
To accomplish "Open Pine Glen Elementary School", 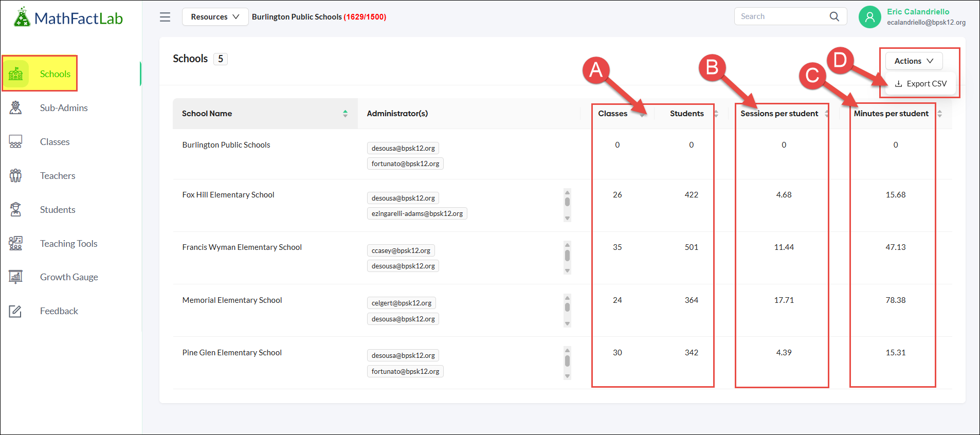I will coord(232,353).
